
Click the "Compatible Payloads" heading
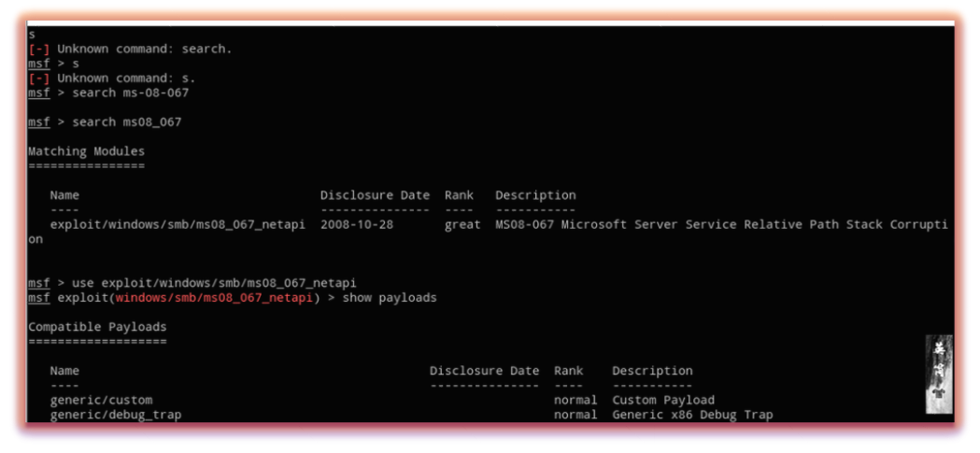point(97,327)
